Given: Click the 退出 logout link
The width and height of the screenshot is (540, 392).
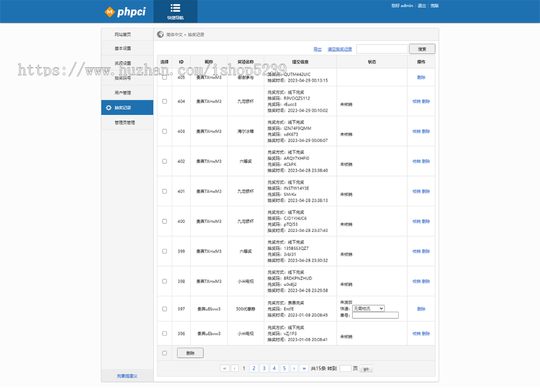Looking at the screenshot, I should tap(422, 5).
